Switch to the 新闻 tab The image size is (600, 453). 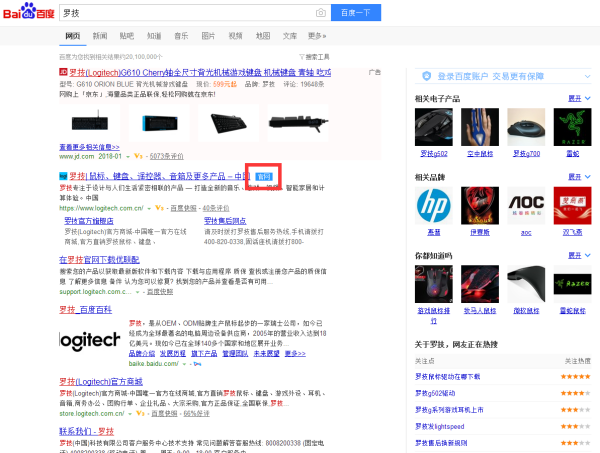(100, 36)
